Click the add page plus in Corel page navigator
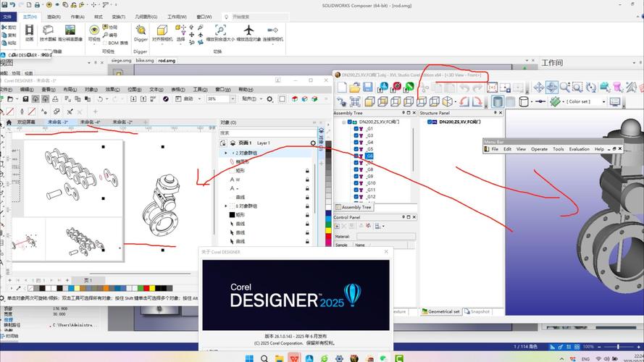 coord(10,280)
